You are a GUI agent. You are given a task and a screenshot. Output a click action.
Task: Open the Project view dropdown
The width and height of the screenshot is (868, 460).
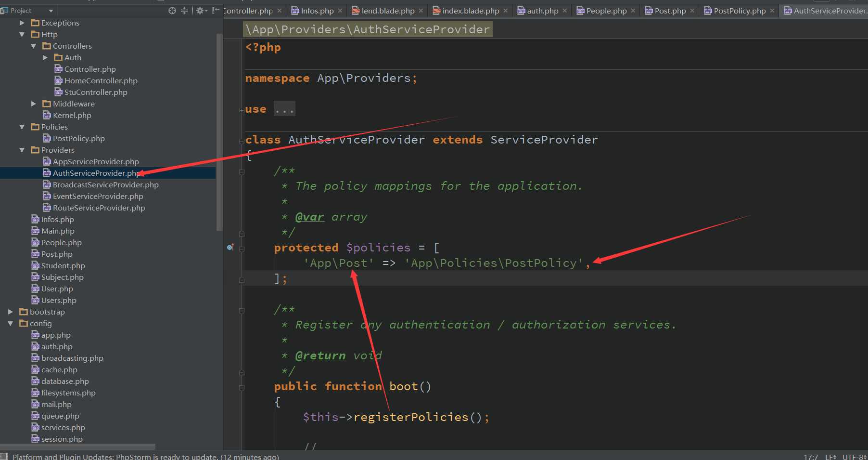click(51, 11)
